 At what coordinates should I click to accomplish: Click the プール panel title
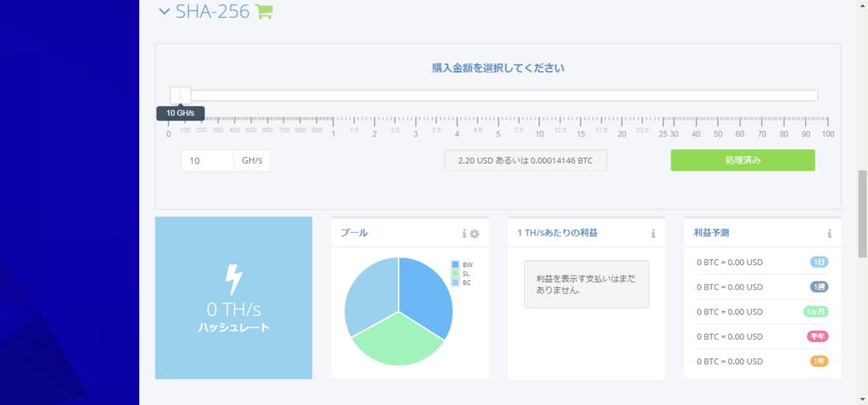(354, 233)
